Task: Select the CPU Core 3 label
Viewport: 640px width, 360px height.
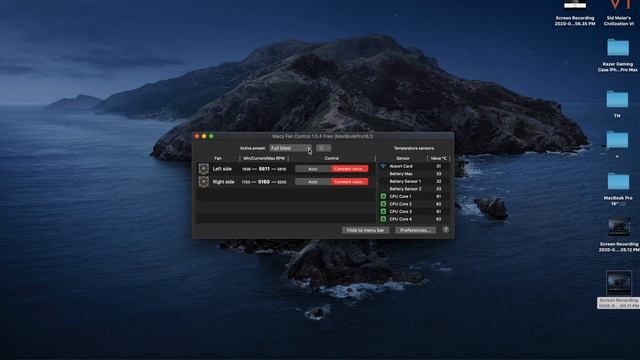Action: (x=400, y=211)
